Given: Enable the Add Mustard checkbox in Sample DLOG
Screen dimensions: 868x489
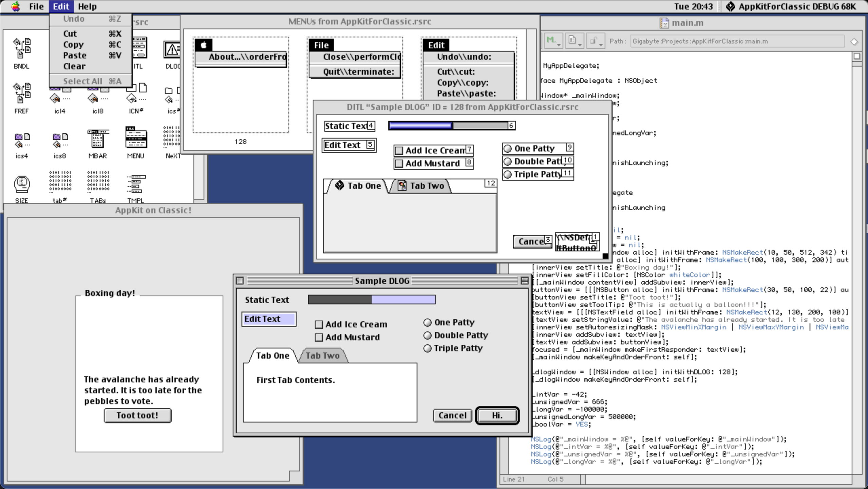Looking at the screenshot, I should [x=319, y=338].
